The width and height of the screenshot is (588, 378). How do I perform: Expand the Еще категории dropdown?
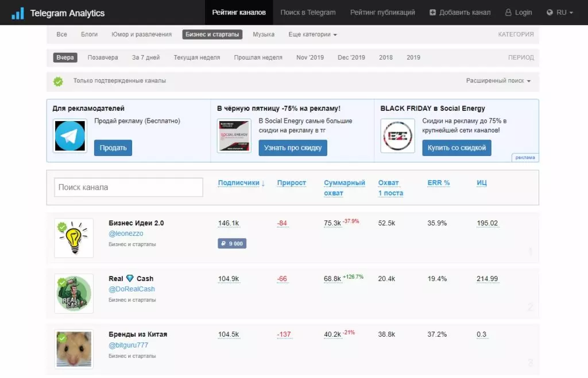(x=312, y=34)
